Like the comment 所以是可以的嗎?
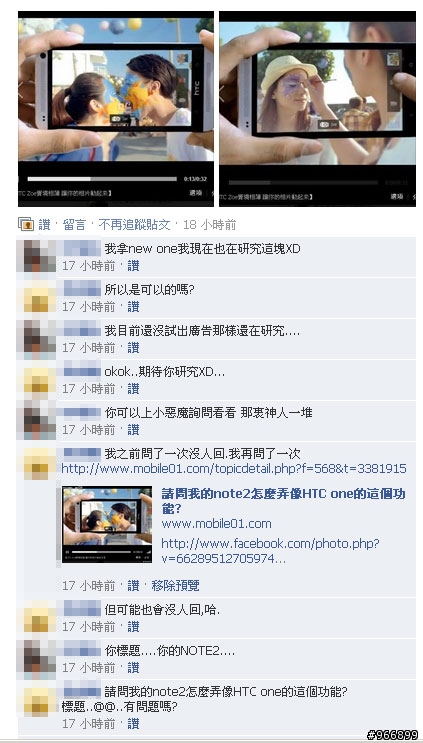This screenshot has width=423, height=743. [134, 307]
